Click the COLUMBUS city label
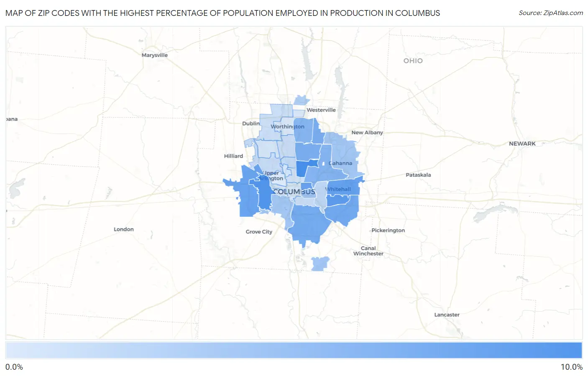The width and height of the screenshot is (588, 376). click(294, 192)
